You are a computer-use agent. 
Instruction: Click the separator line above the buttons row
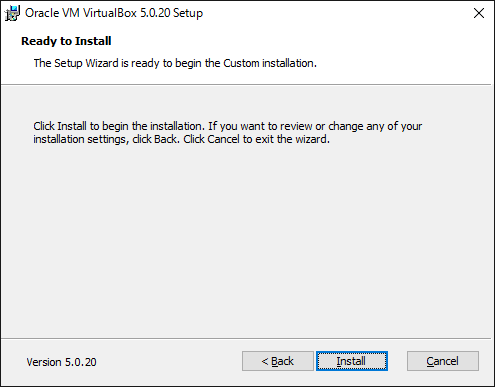click(x=246, y=339)
